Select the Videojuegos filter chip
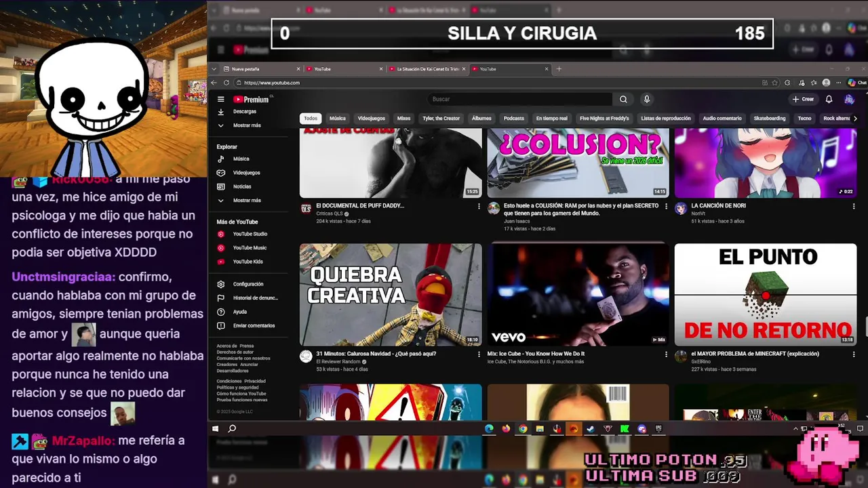The height and width of the screenshot is (488, 868). pyautogui.click(x=371, y=119)
